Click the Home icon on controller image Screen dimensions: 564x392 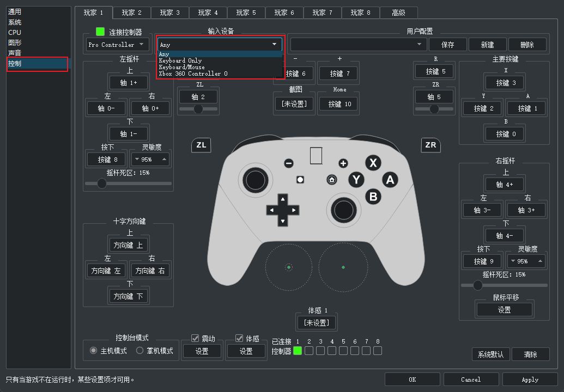[331, 180]
